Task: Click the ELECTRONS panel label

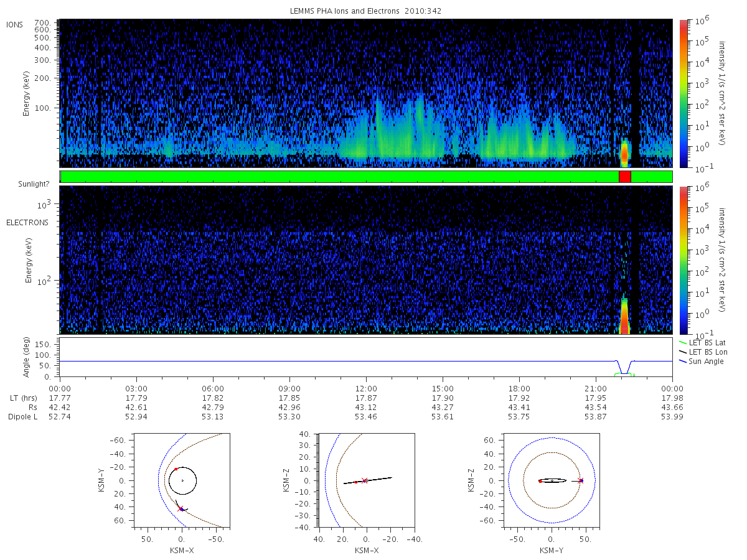Action: click(27, 222)
